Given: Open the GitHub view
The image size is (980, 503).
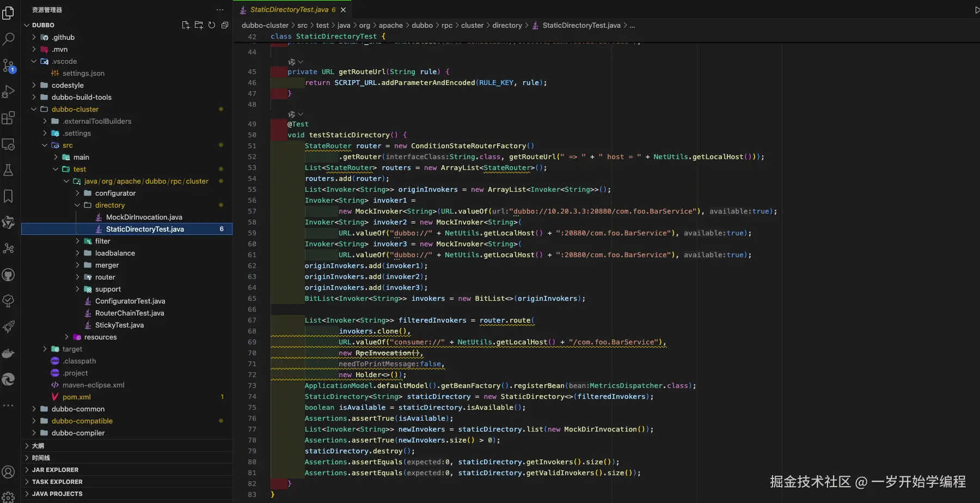Looking at the screenshot, I should click(8, 275).
